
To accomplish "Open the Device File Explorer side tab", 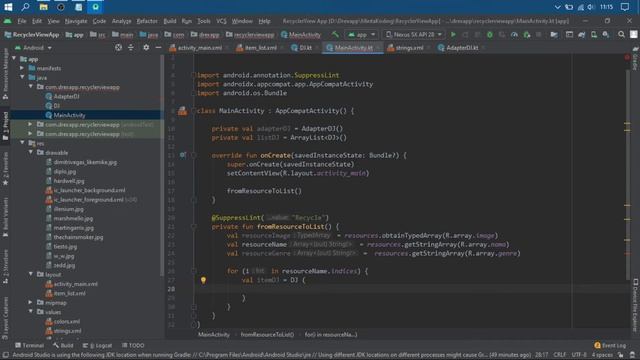I will pyautogui.click(x=636, y=305).
